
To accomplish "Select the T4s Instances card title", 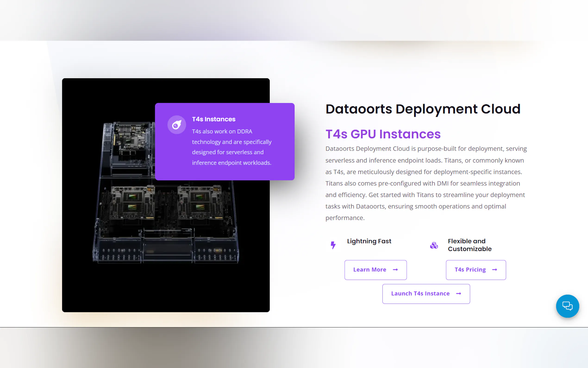I will (214, 119).
